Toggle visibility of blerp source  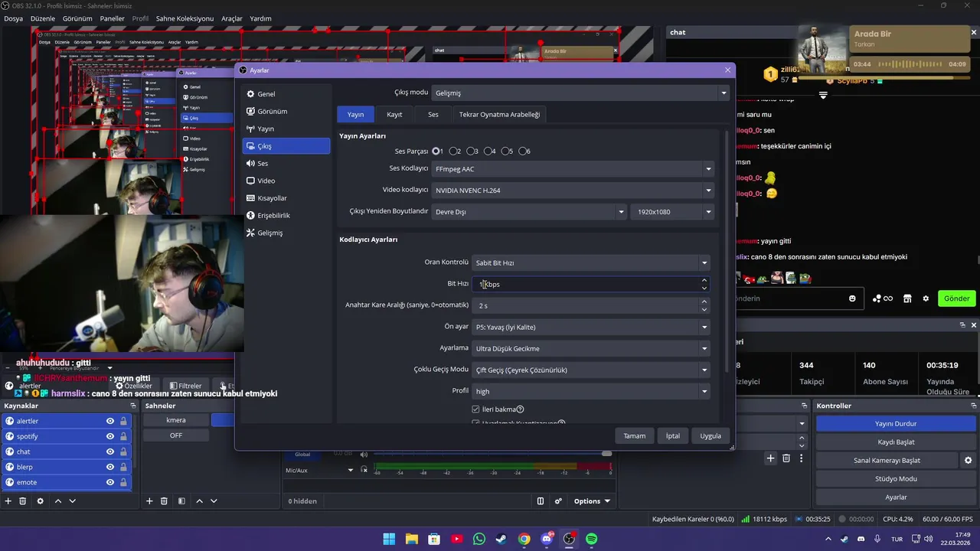[x=110, y=467]
